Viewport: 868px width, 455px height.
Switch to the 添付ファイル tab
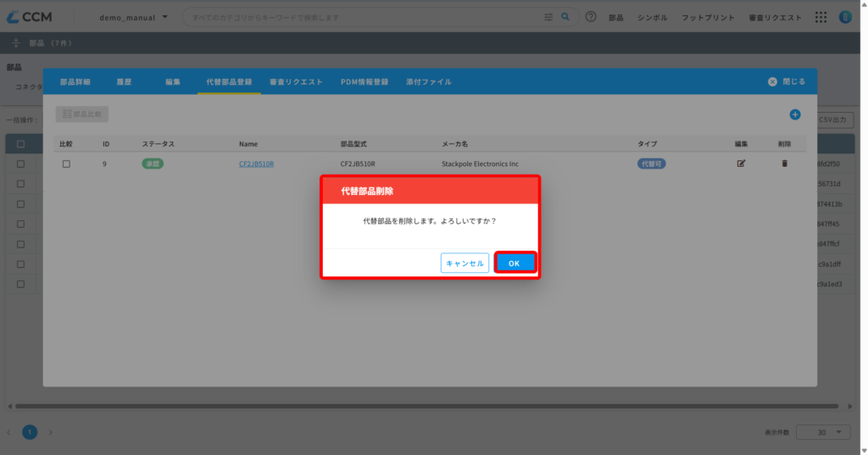click(x=428, y=82)
